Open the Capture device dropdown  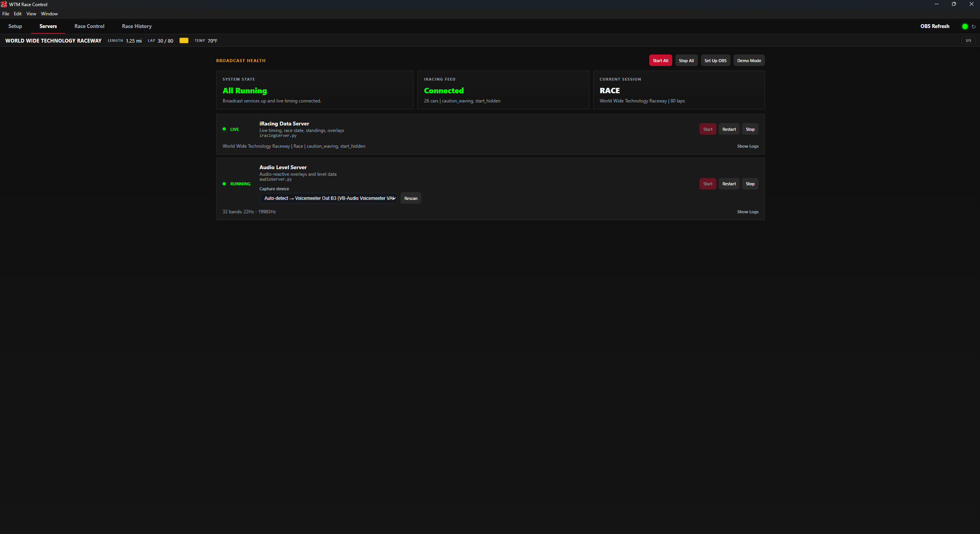tap(328, 198)
